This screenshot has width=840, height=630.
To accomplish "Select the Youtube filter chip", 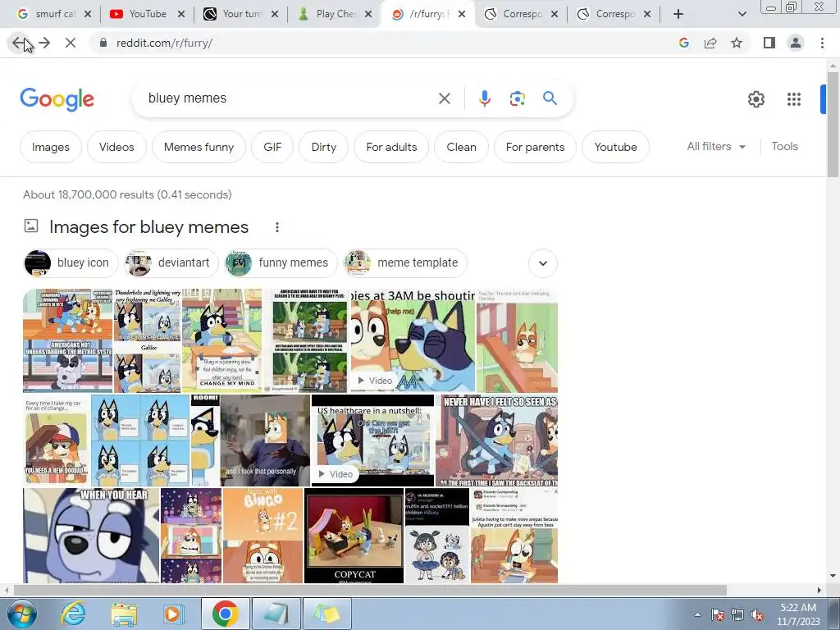I will pyautogui.click(x=615, y=147).
